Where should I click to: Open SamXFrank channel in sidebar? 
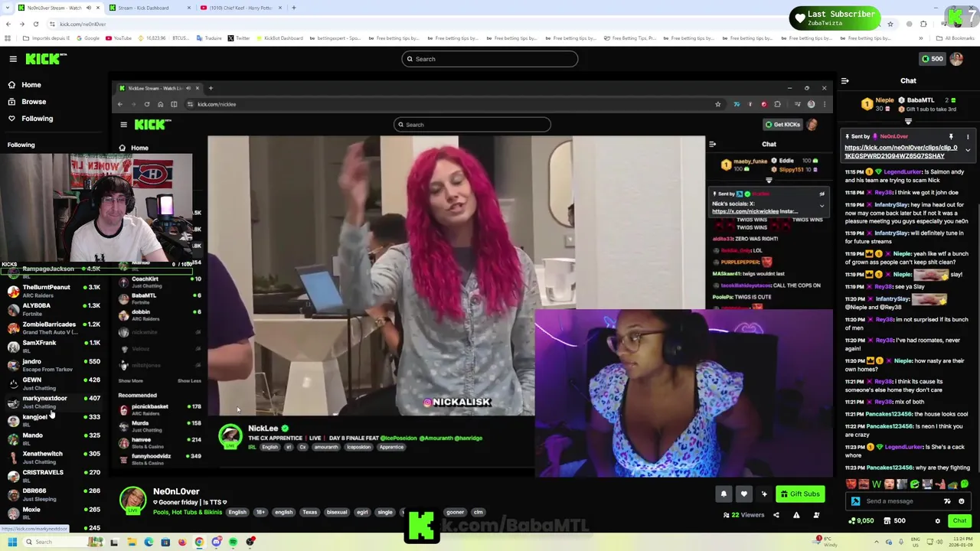pos(54,346)
